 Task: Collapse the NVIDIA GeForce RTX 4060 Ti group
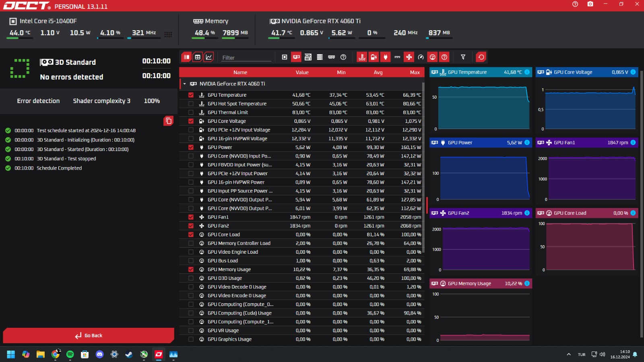(185, 84)
